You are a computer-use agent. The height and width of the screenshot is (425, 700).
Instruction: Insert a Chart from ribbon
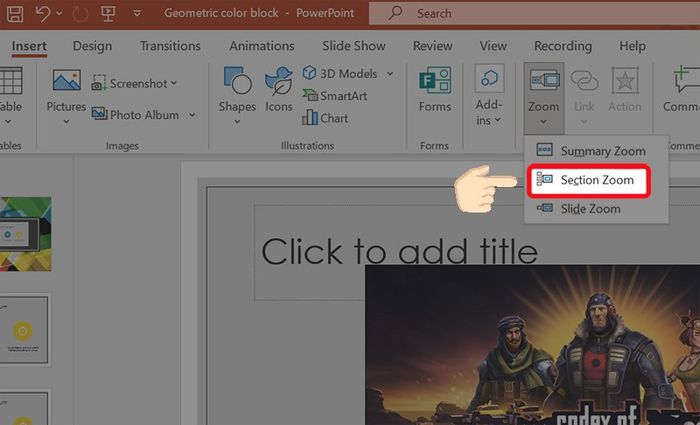325,118
